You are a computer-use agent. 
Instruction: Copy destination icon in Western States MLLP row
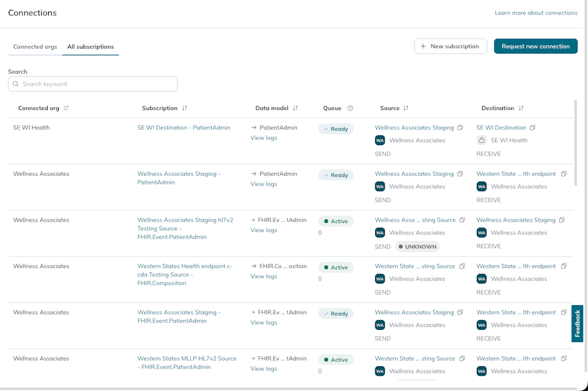tap(564, 358)
